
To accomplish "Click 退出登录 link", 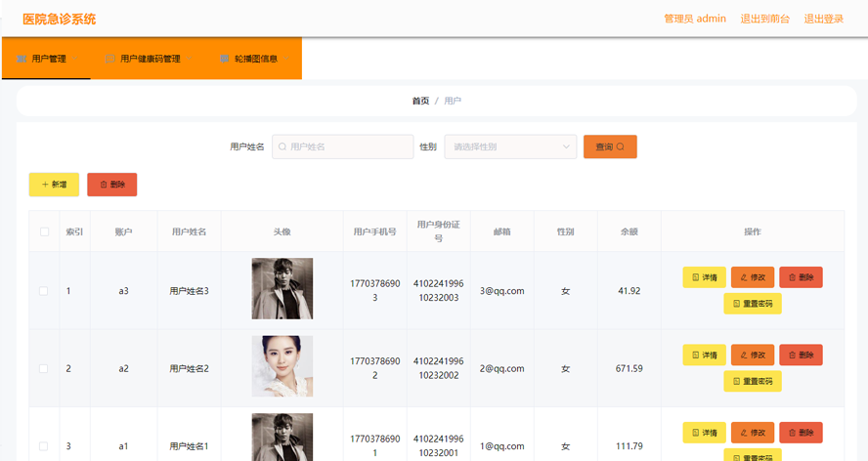I will [824, 19].
